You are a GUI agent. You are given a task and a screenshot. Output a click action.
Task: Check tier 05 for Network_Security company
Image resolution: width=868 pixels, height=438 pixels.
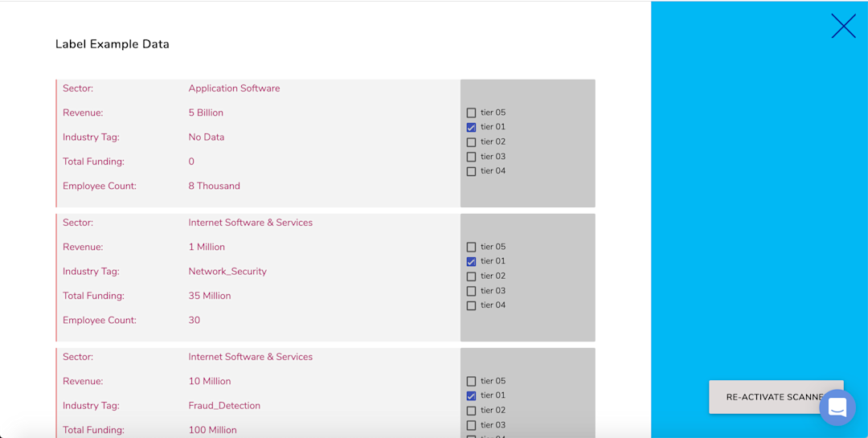[471, 247]
